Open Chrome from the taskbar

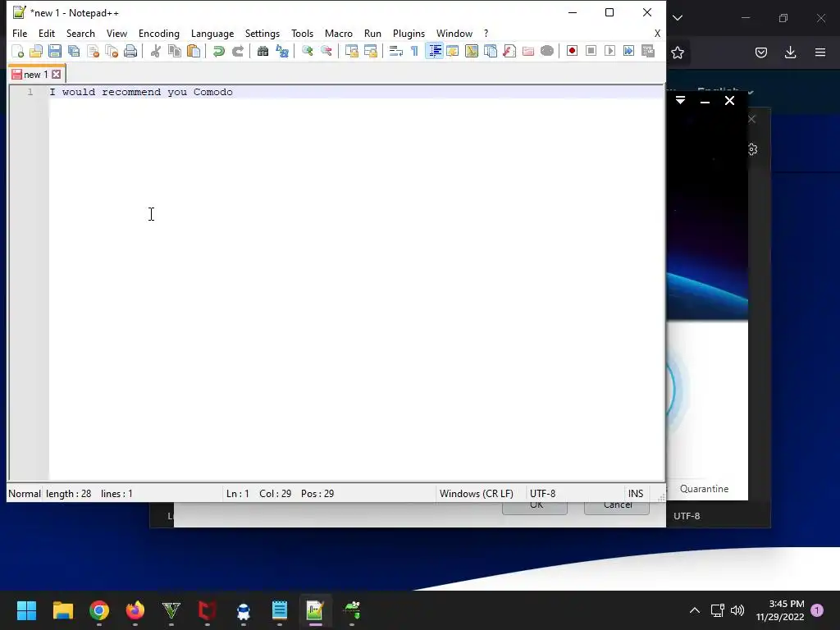[99, 610]
